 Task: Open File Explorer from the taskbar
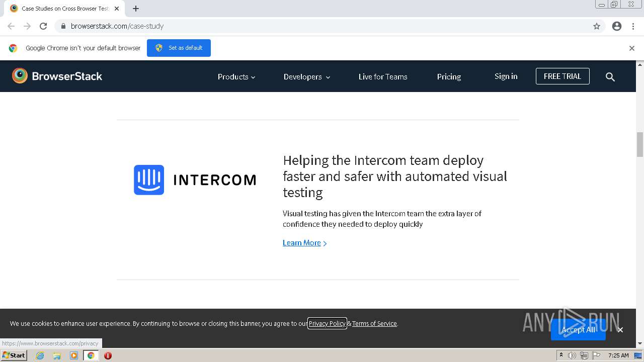pos(57,355)
